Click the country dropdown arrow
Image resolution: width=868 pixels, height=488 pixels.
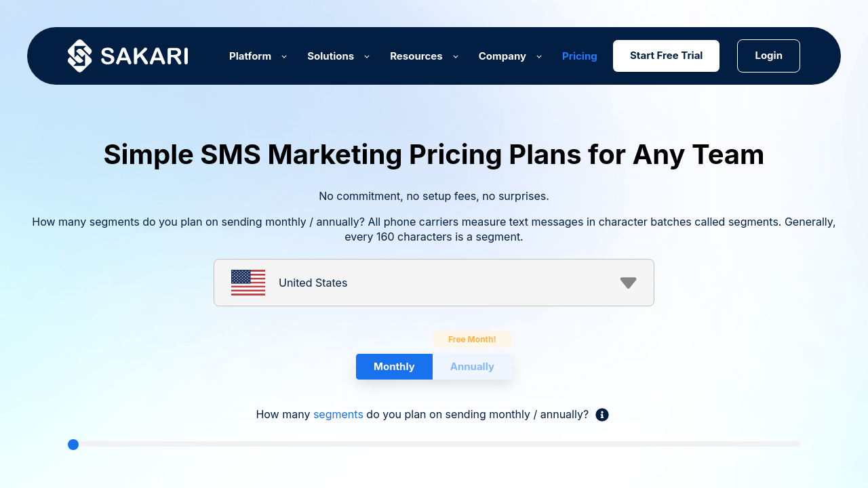[628, 283]
